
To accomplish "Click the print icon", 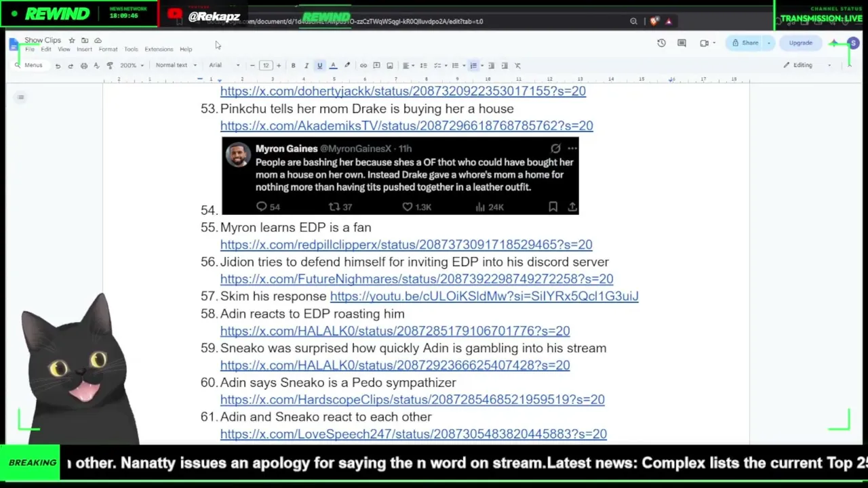I will click(84, 66).
